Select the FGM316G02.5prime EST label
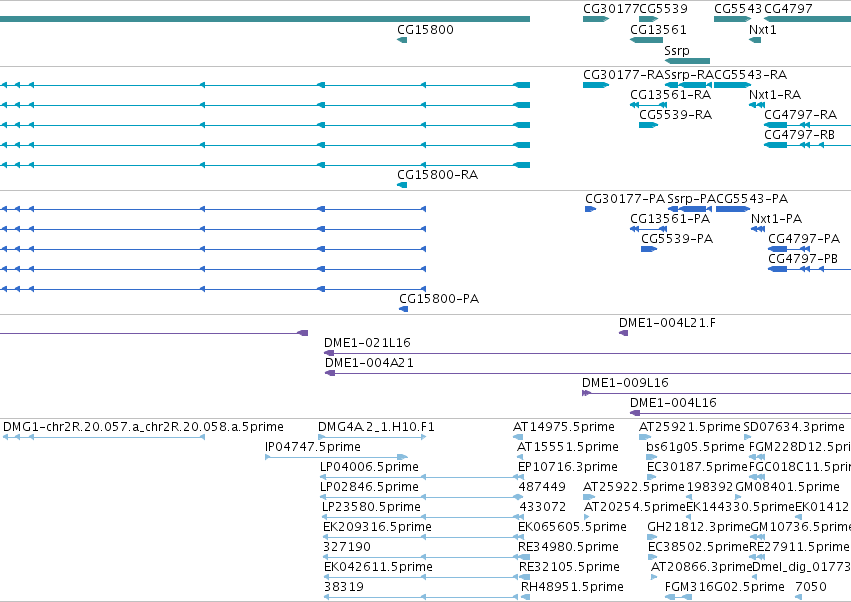This screenshot has height=602, width=851. [725, 587]
